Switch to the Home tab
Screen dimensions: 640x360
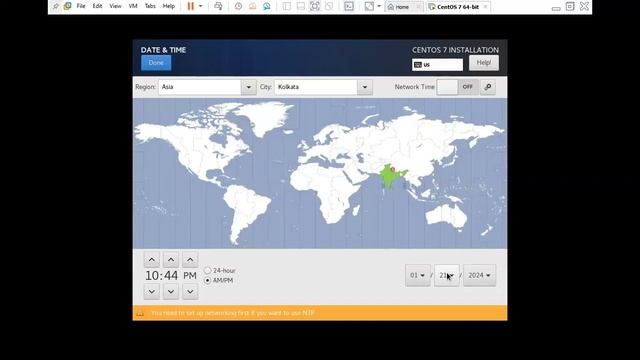[402, 7]
